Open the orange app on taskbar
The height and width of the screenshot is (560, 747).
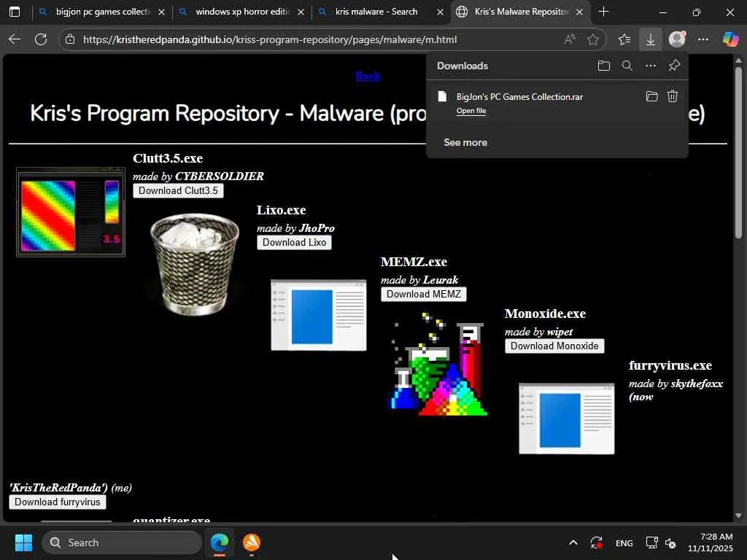coord(252,542)
